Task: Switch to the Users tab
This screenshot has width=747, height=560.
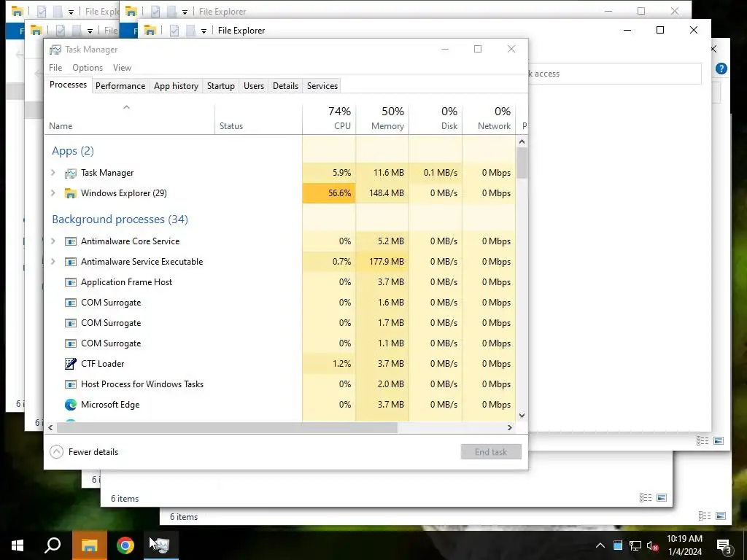Action: coord(253,86)
